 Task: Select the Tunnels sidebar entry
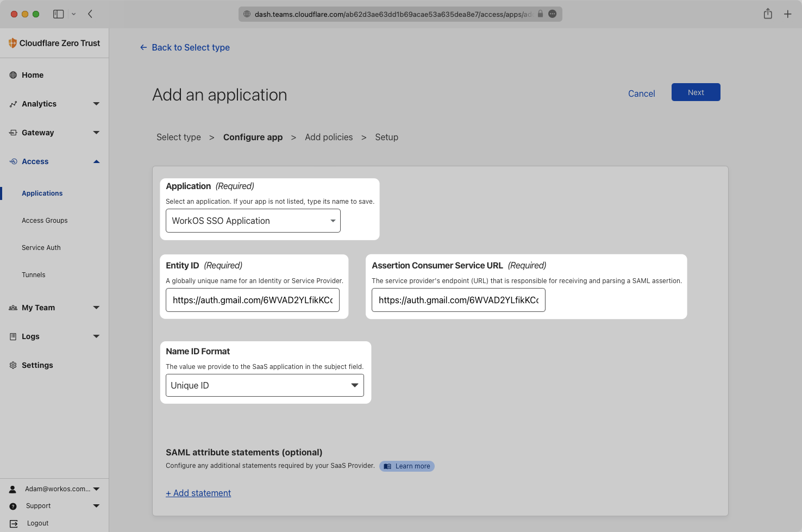(x=34, y=274)
